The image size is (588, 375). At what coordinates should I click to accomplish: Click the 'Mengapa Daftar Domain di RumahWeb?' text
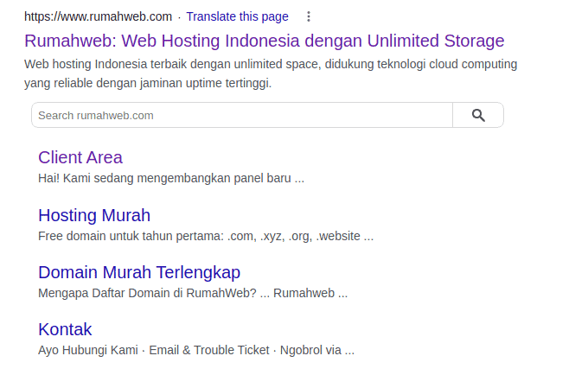(147, 293)
